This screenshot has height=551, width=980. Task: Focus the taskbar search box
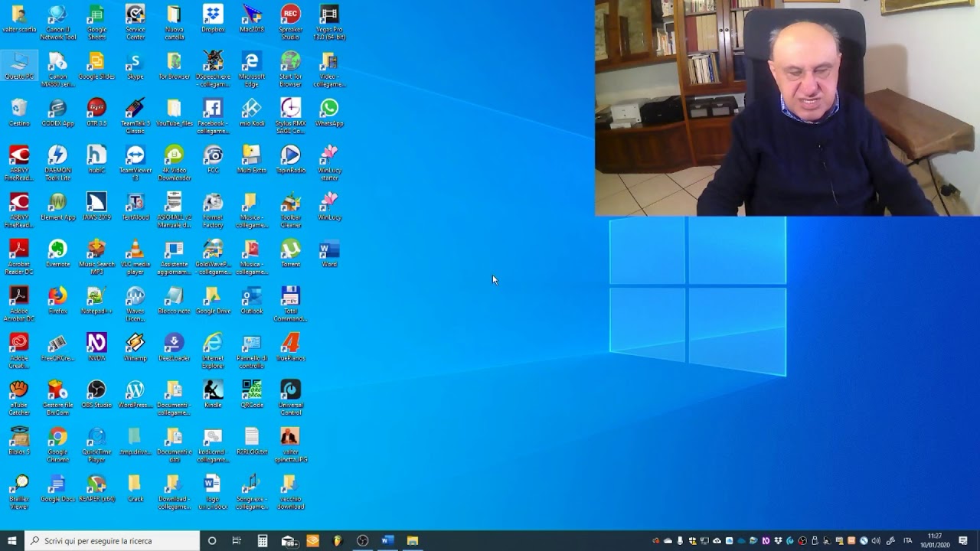(x=113, y=540)
